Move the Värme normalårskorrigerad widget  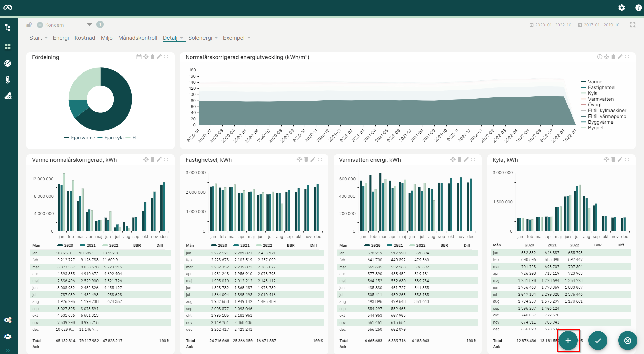pos(146,159)
